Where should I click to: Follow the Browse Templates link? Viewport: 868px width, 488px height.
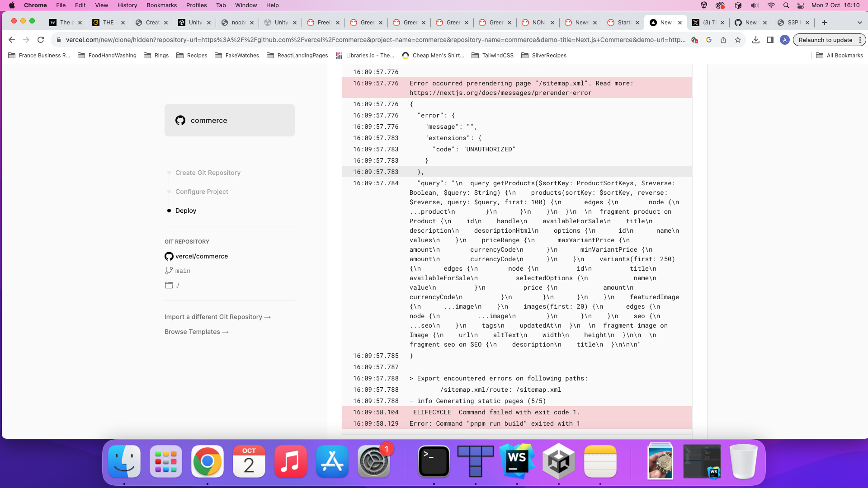coord(196,331)
